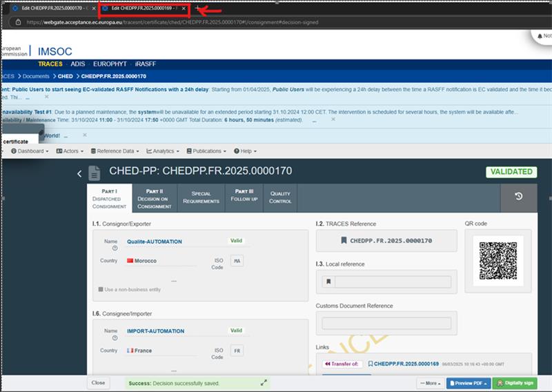Screen dimensions: 552x392
Task: Click the Customs Document Reference input field
Action: pos(386,323)
